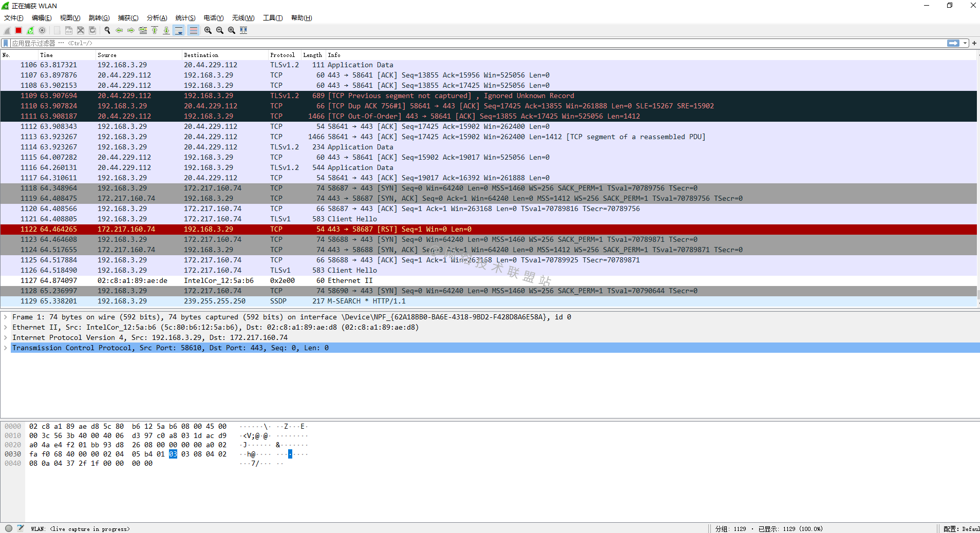
Task: Jump to the first packet
Action: [155, 30]
